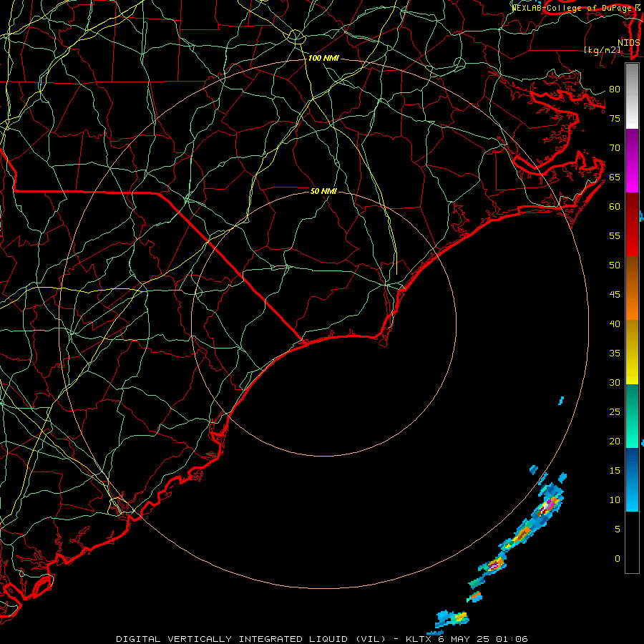Viewport: 644px width, 644px height.
Task: Click the legend value 60
Action: coord(615,207)
